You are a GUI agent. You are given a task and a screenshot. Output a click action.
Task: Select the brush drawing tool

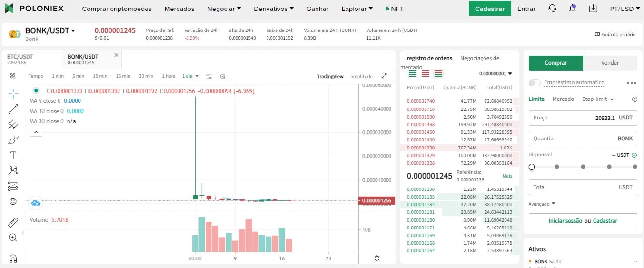pos(13,140)
